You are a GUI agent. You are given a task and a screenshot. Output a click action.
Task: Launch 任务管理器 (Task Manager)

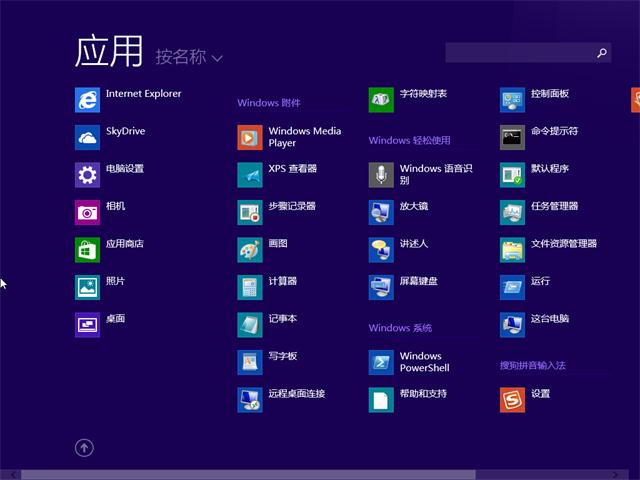tap(512, 212)
